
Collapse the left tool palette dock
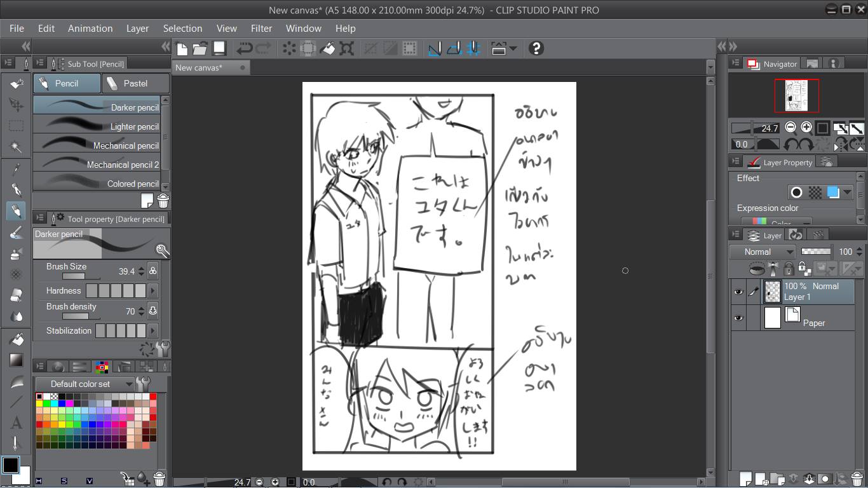click(x=26, y=46)
